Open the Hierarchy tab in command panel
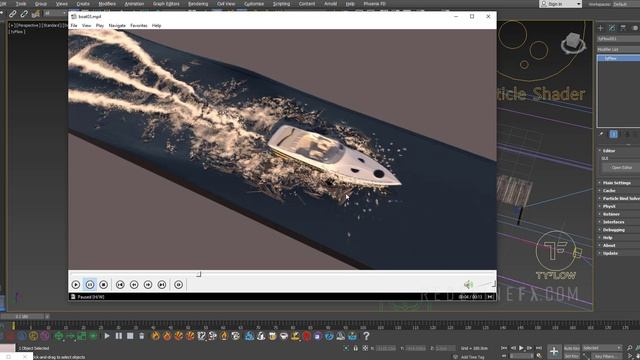Screen dimensions: 640x360 click(x=623, y=28)
